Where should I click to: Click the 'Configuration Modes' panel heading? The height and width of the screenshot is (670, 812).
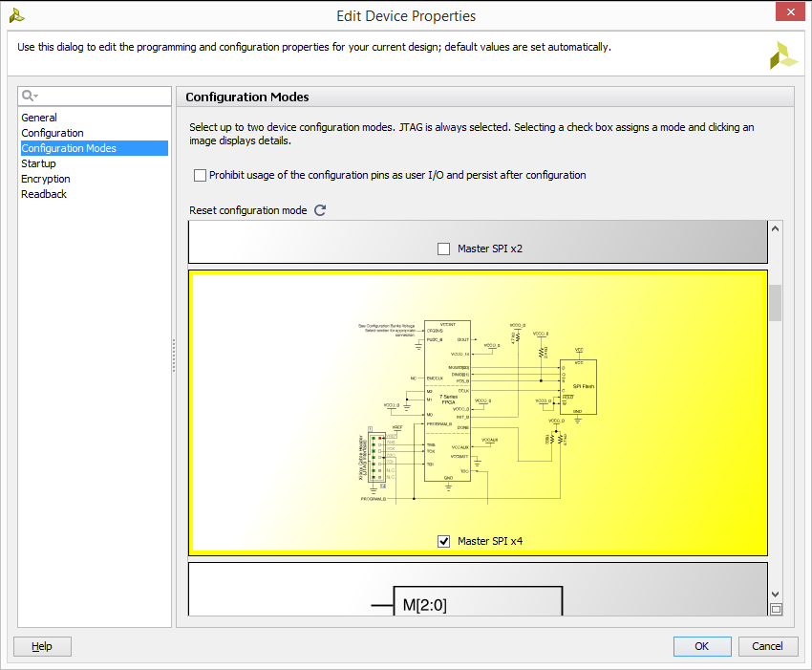(247, 97)
